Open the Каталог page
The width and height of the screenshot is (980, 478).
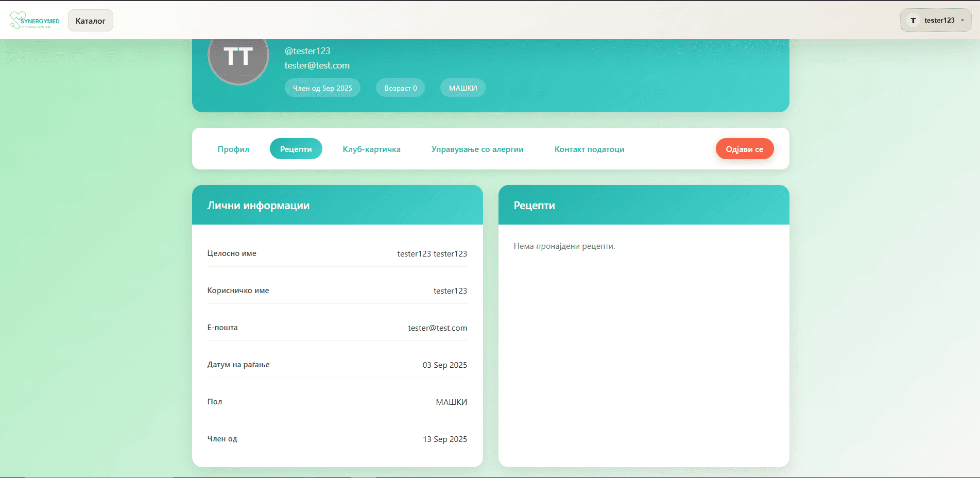point(91,21)
